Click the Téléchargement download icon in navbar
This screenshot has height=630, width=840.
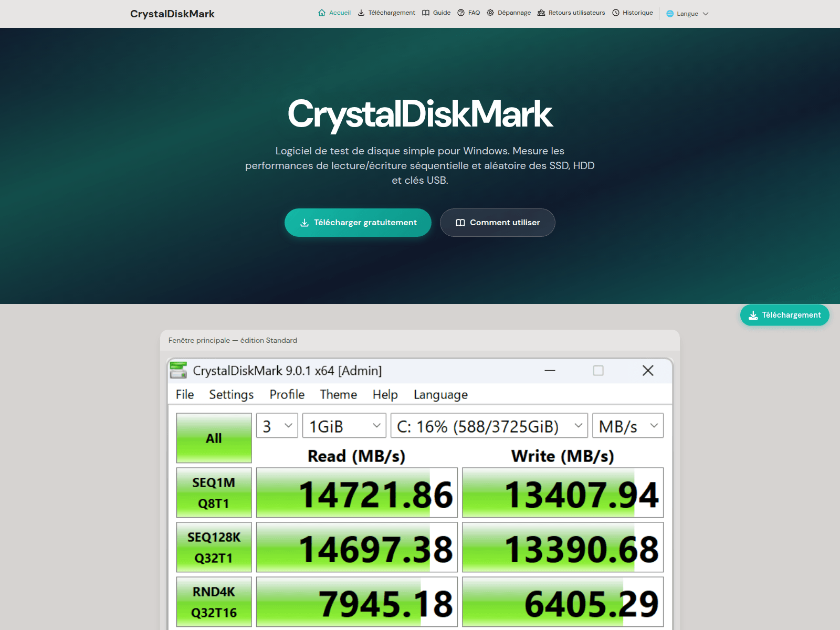[x=361, y=13]
